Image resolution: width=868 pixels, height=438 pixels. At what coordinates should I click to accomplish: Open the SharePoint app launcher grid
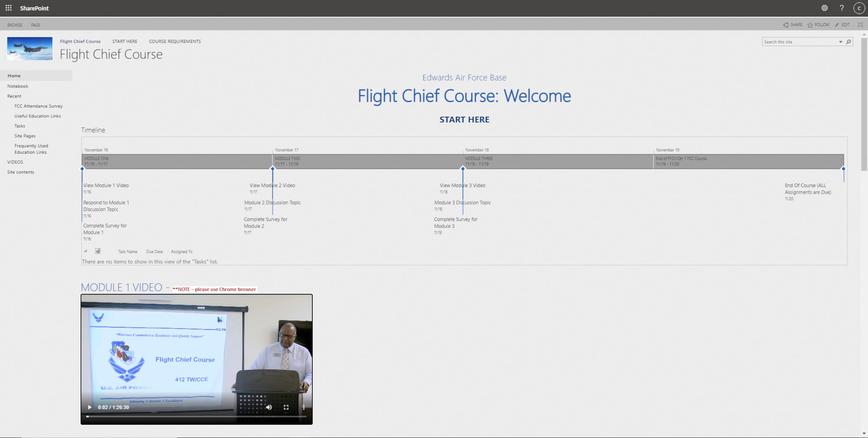click(8, 8)
